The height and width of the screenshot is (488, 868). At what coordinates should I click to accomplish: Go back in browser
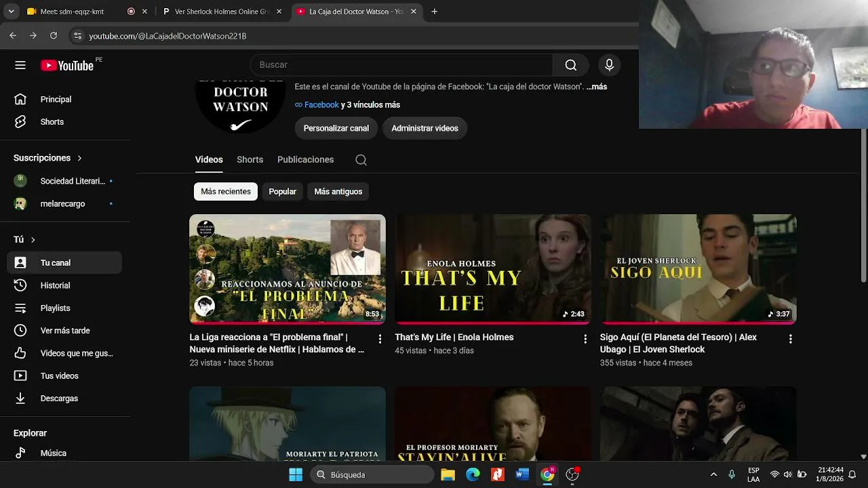pos(13,35)
